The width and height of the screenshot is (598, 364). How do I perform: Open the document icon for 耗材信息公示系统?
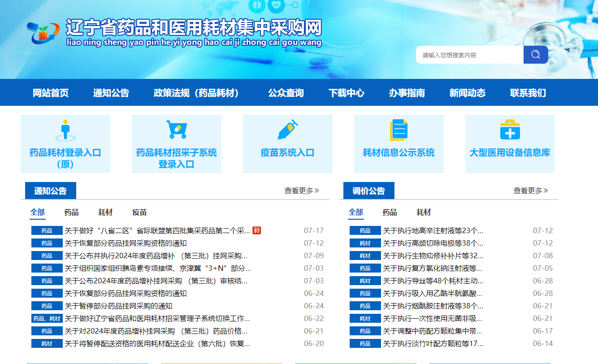click(399, 129)
